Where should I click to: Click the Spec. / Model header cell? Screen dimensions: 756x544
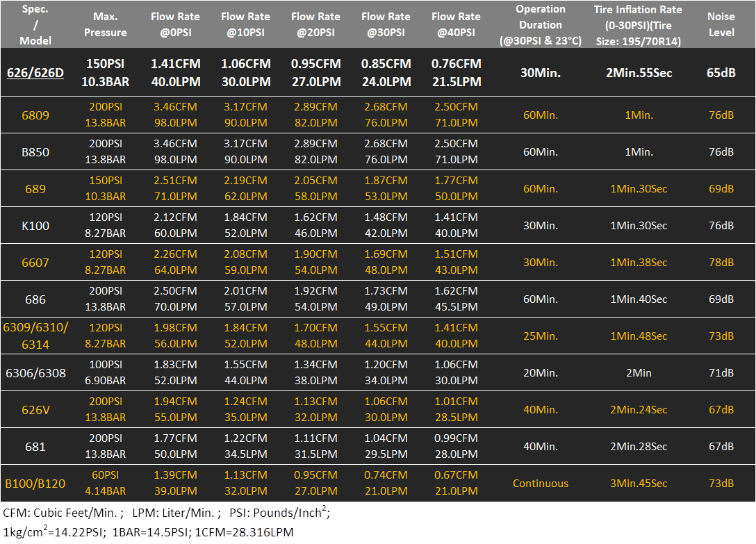tap(35, 24)
